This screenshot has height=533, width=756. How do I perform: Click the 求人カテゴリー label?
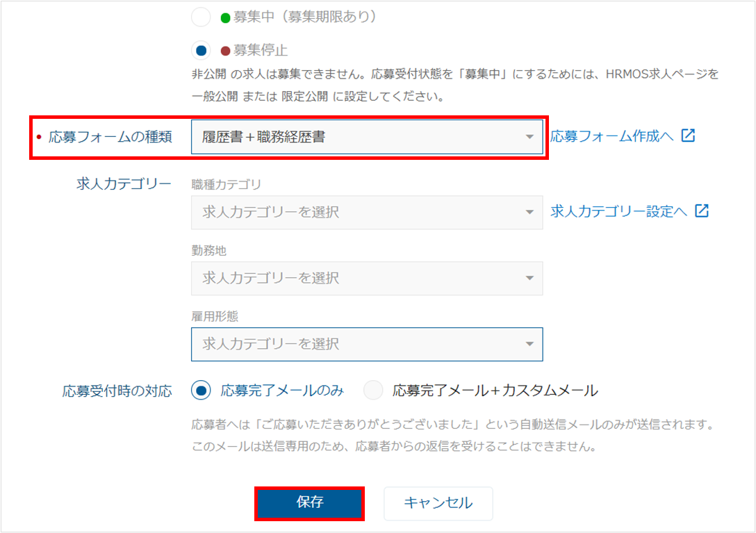tap(124, 183)
